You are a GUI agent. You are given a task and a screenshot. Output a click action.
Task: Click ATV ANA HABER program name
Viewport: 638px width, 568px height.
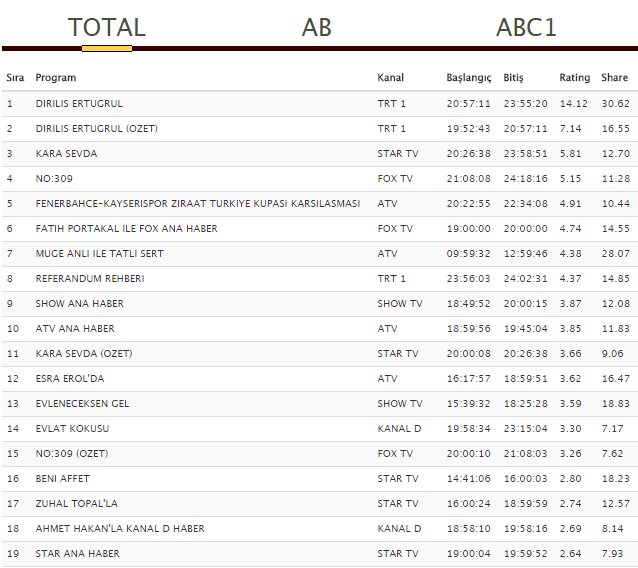pos(75,329)
